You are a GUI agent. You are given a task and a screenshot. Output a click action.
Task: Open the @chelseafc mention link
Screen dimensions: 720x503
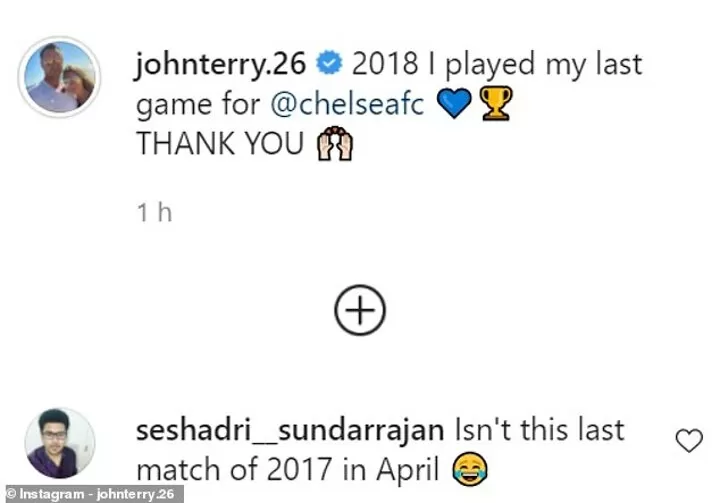(347, 103)
